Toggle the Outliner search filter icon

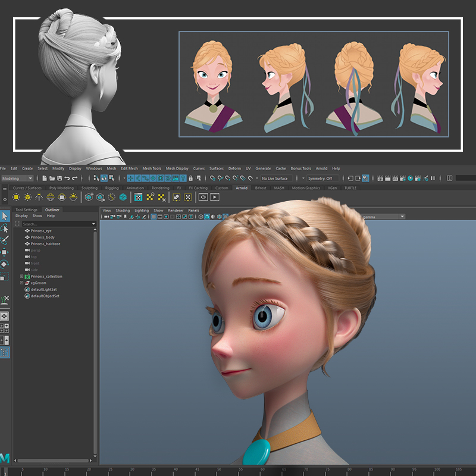point(17,224)
